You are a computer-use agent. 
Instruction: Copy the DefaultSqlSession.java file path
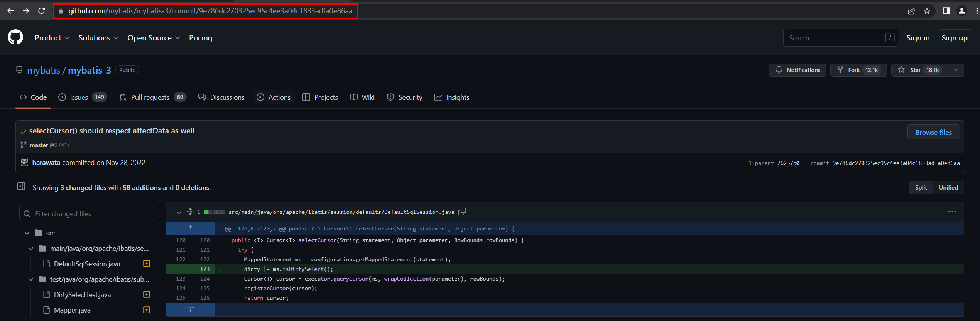point(462,212)
